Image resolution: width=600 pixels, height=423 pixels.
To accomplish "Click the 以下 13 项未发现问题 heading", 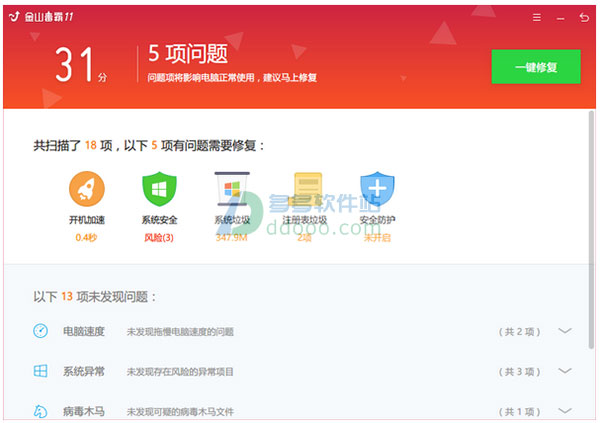I will [x=95, y=297].
